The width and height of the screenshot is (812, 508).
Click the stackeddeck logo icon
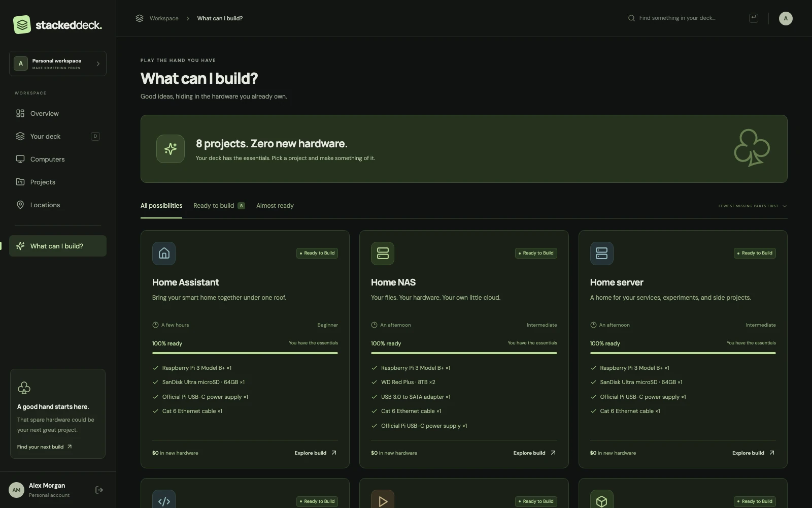[x=22, y=24]
